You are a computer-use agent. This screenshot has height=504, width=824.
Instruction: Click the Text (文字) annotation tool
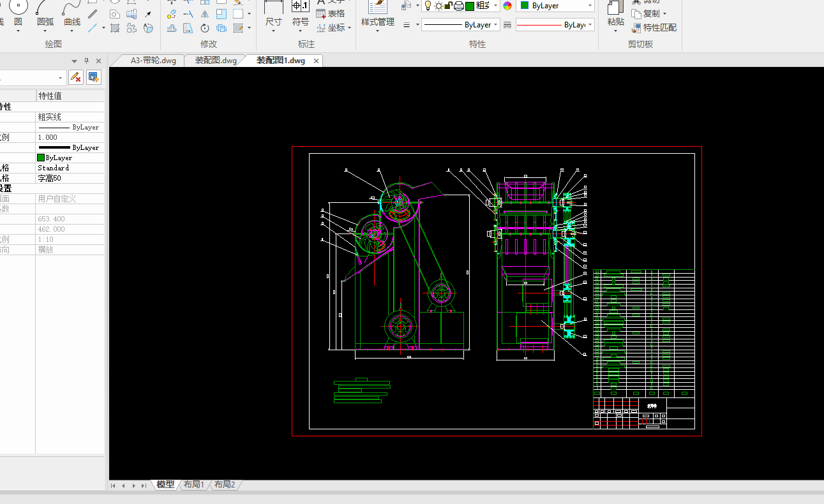click(x=331, y=2)
